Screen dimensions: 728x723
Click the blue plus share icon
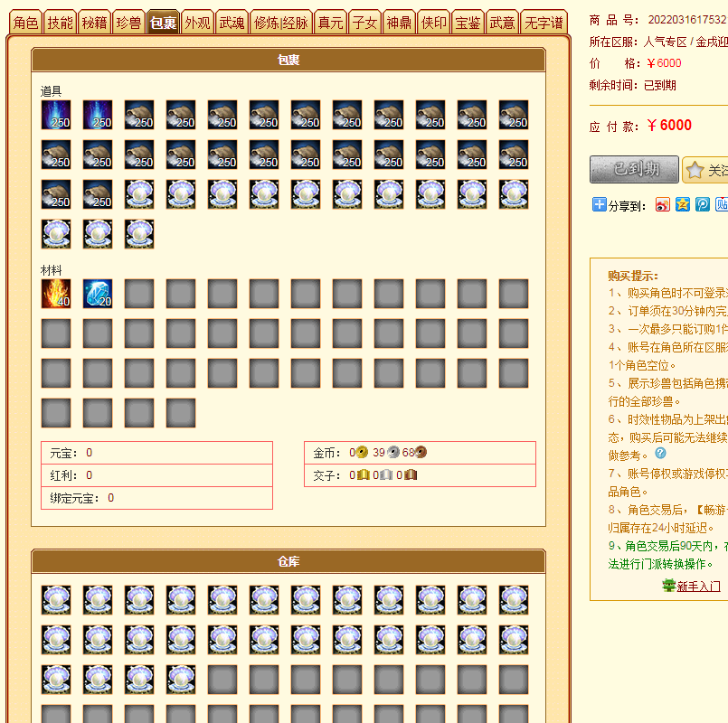599,205
